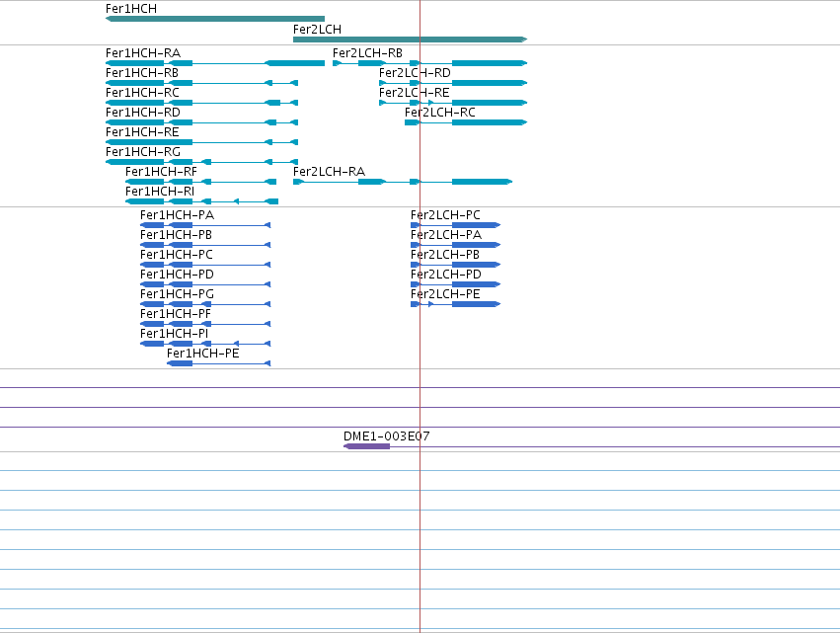Click the Fer2LCH-RE transcript label
This screenshot has width=840, height=633.
coord(415,93)
